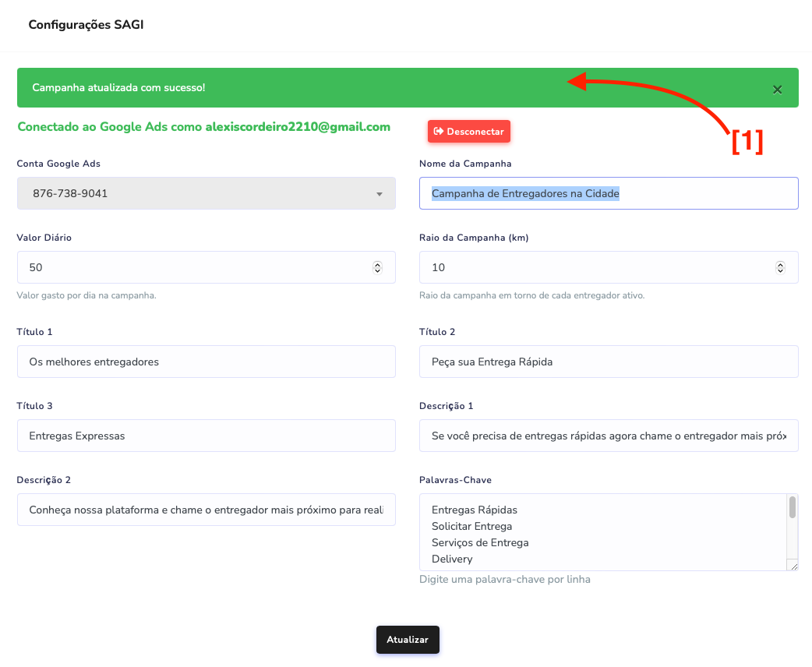Click the Raio da Campanha stepper arrows
The width and height of the screenshot is (812, 667).
[x=780, y=267]
